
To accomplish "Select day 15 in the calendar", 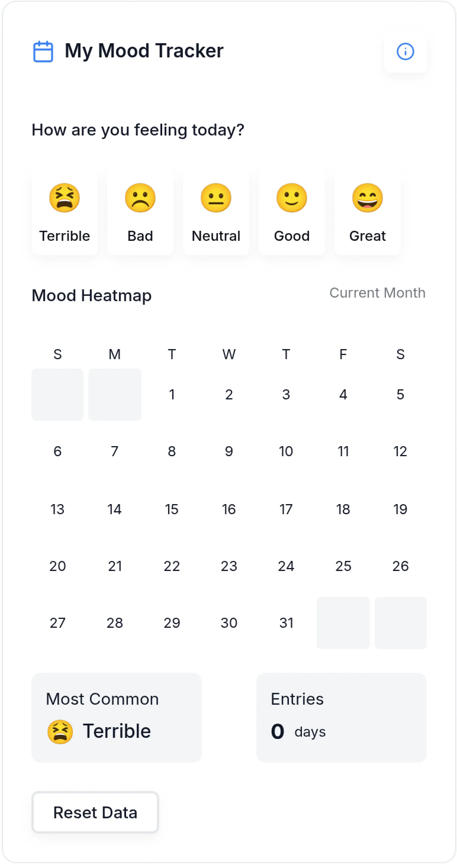I will [x=172, y=509].
